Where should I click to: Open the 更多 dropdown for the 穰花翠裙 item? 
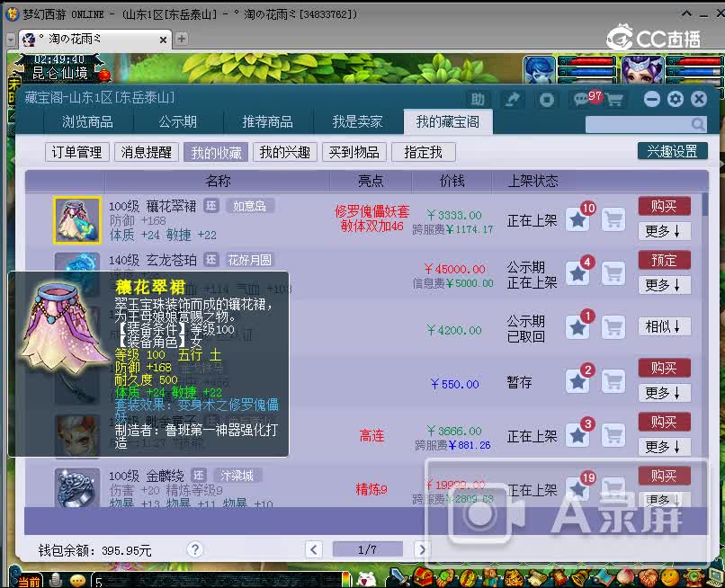coord(664,231)
